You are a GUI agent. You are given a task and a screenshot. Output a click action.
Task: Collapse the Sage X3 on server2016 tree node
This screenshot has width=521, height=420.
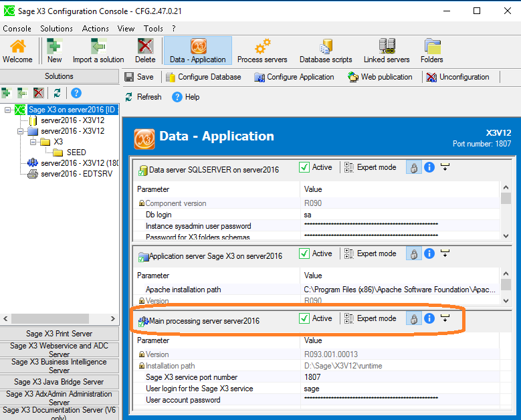[x=7, y=110]
